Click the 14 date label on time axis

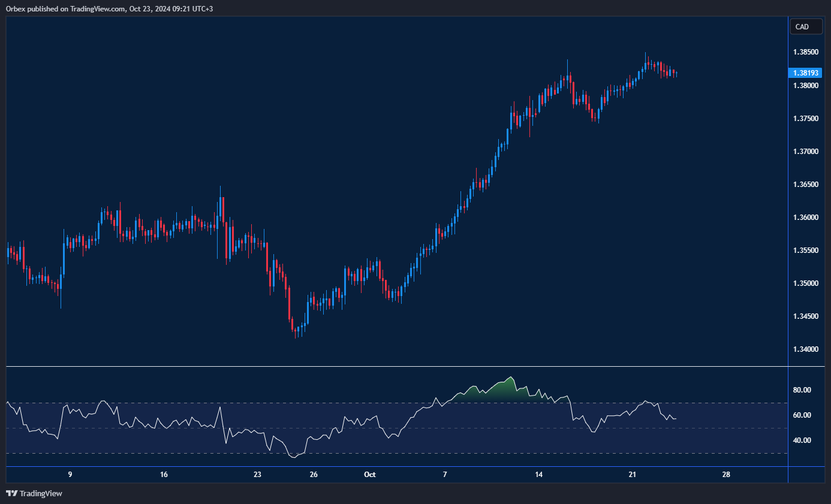click(x=539, y=475)
